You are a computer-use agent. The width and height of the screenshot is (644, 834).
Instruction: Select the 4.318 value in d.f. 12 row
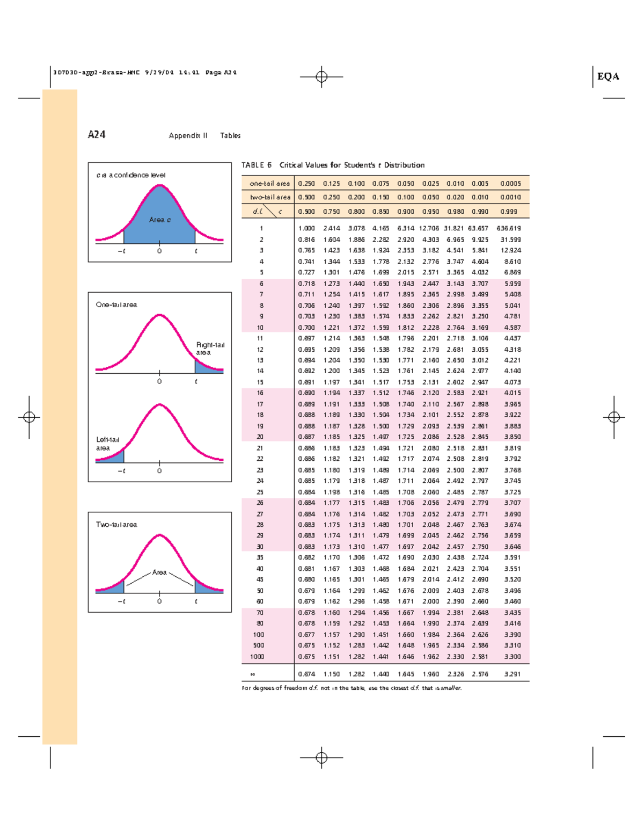tap(513, 350)
